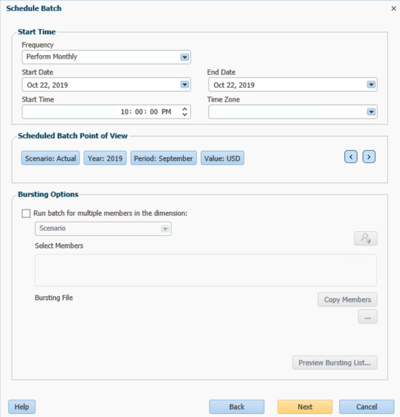Click inside the Select Members box
Screen dimensions: 400x417
(206, 270)
